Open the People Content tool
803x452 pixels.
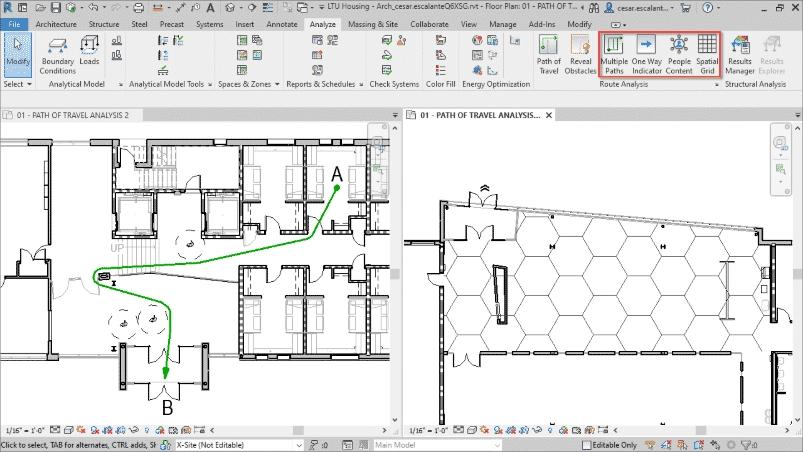click(679, 53)
